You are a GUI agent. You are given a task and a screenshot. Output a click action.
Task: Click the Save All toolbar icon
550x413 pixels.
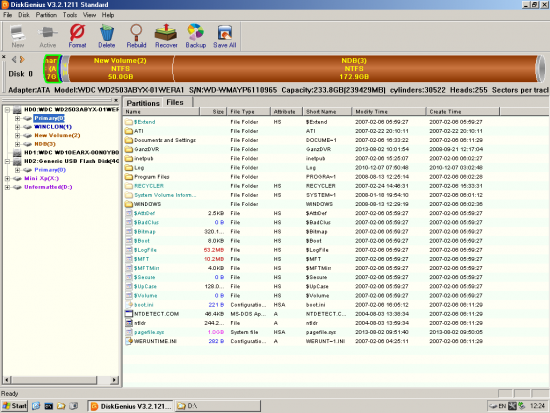coord(225,36)
